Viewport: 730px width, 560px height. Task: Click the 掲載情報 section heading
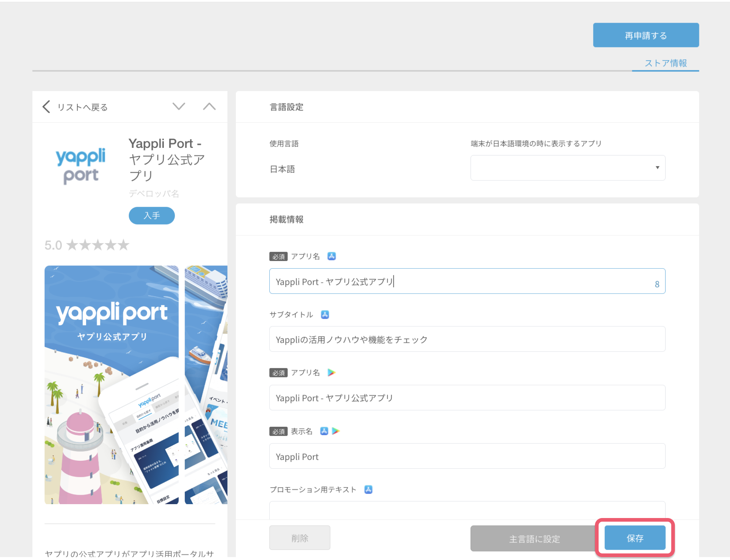coord(287,219)
